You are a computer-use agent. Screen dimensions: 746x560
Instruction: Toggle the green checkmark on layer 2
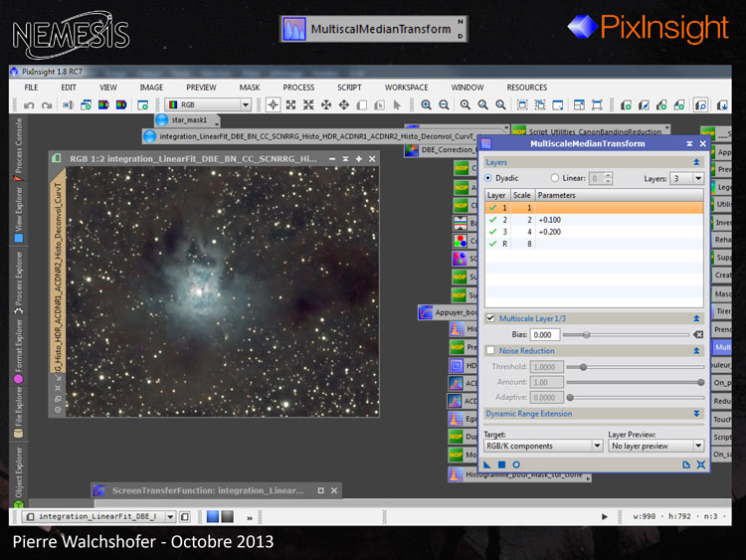493,220
